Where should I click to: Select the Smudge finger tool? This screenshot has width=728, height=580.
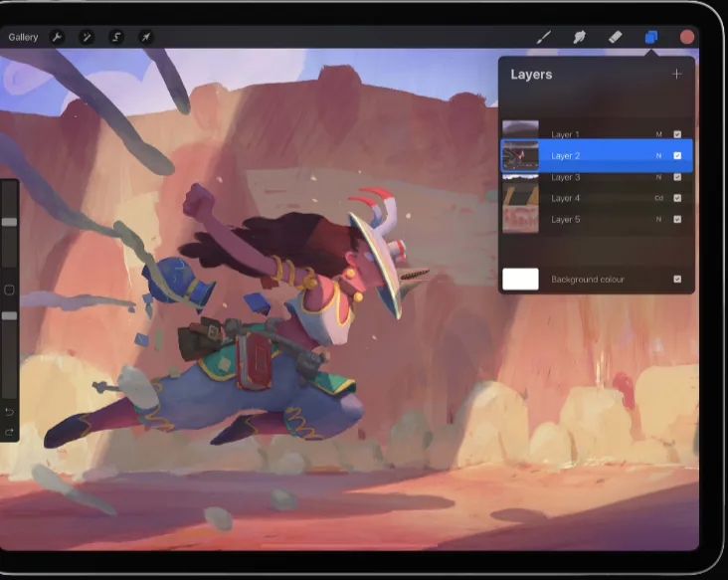click(x=580, y=37)
